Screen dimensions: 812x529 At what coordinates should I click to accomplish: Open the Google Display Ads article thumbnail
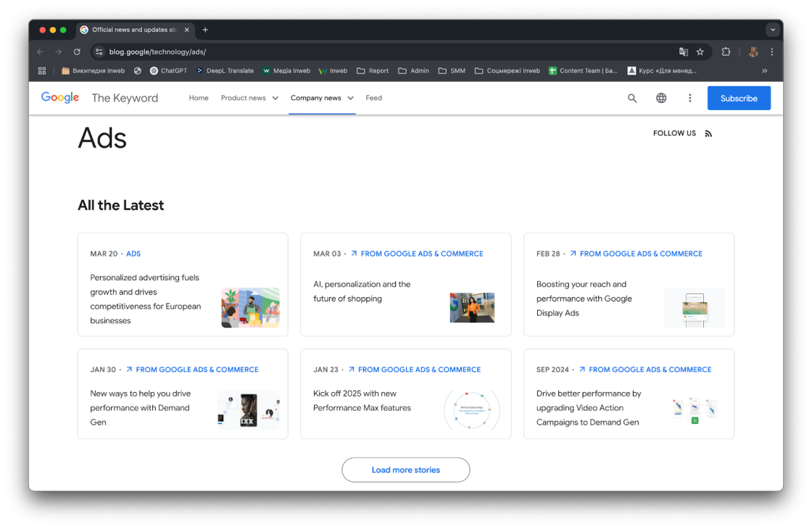tap(695, 308)
